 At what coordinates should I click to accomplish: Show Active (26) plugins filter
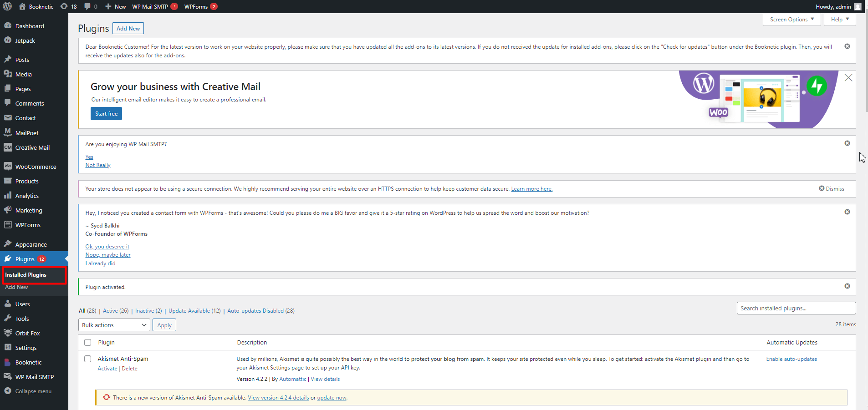[116, 311]
